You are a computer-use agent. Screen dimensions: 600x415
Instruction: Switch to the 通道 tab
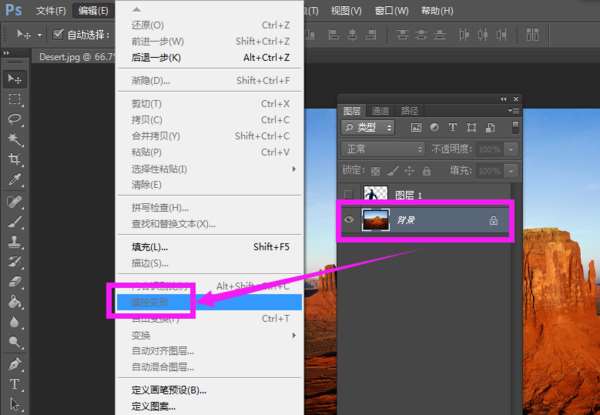tap(380, 111)
